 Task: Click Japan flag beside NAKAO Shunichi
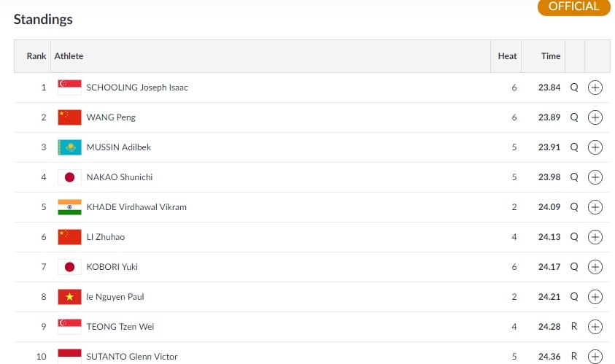(x=69, y=177)
